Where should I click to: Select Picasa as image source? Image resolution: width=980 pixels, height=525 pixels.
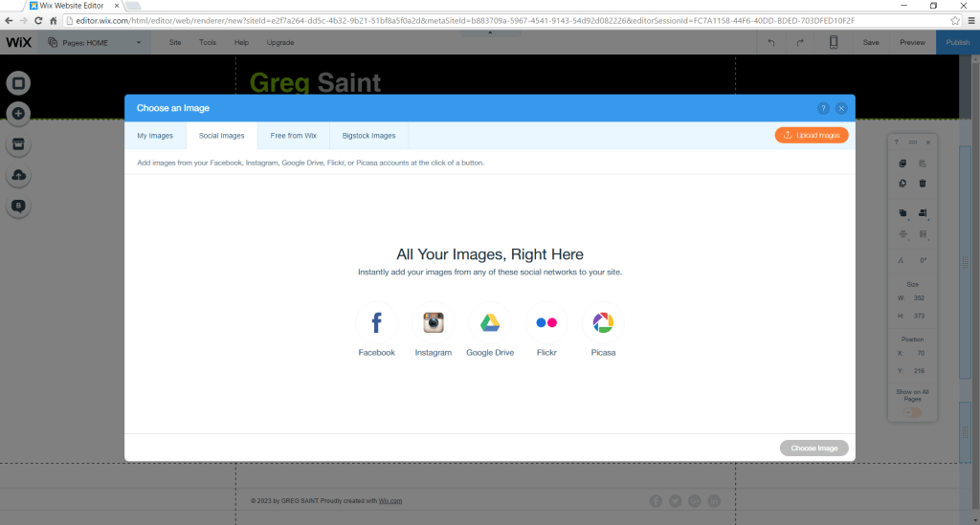point(603,322)
